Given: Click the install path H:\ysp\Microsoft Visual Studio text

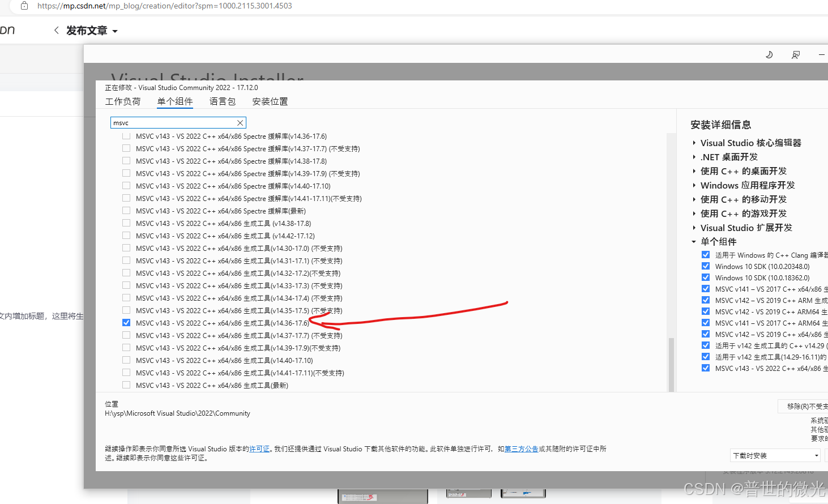Looking at the screenshot, I should tap(177, 413).
